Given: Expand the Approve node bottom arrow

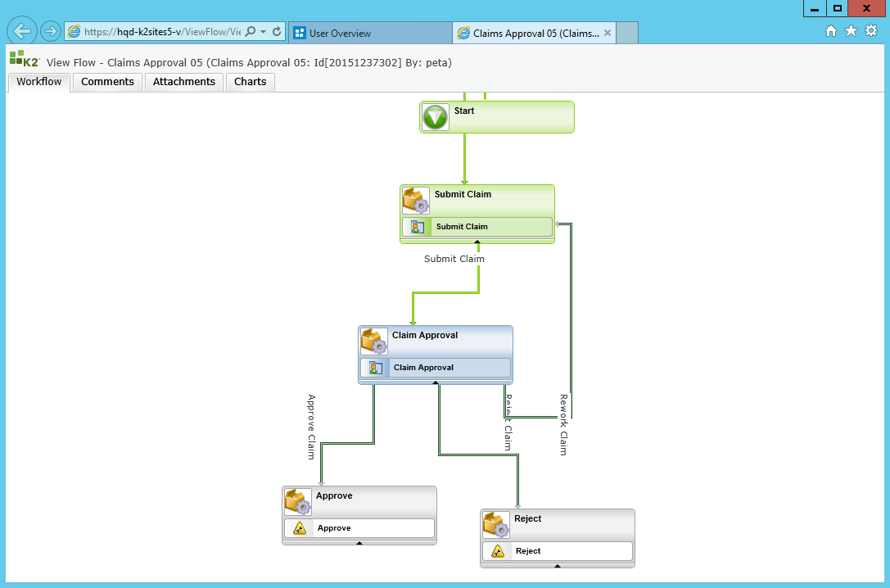Looking at the screenshot, I should pyautogui.click(x=359, y=543).
